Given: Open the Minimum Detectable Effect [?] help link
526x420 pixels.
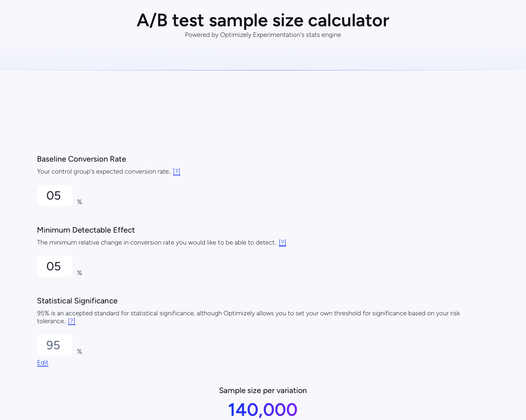Looking at the screenshot, I should [x=282, y=242].
